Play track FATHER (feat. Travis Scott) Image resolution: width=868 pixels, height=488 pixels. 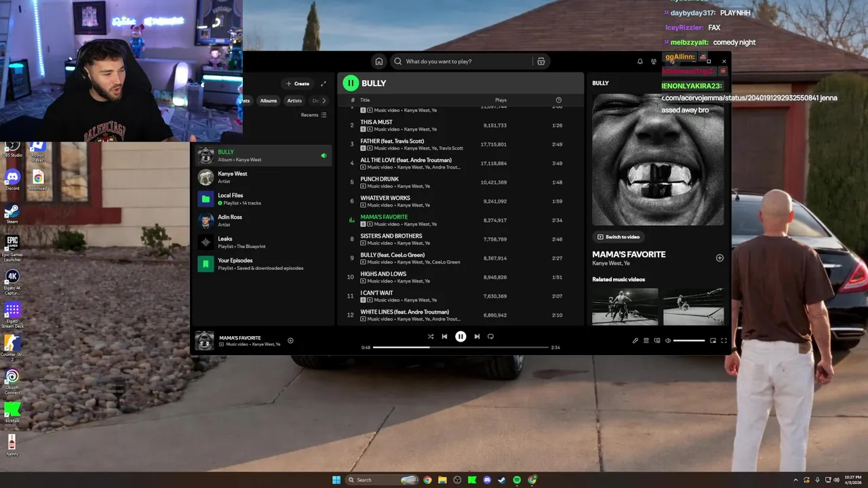pos(460,144)
